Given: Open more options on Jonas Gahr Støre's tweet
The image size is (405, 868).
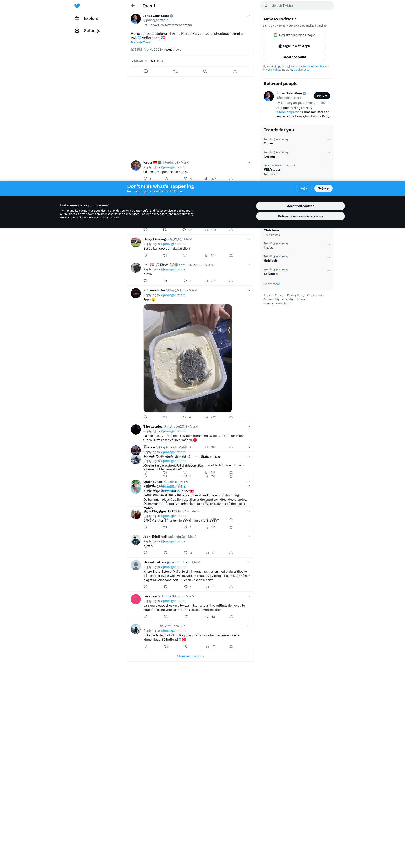Looking at the screenshot, I should pyautogui.click(x=248, y=16).
